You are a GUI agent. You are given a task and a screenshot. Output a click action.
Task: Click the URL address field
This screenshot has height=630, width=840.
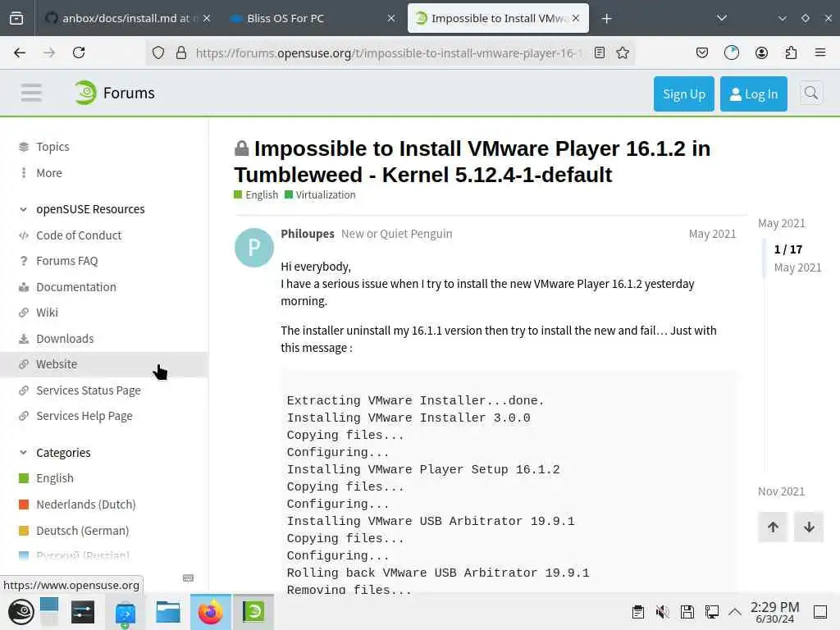(388, 52)
